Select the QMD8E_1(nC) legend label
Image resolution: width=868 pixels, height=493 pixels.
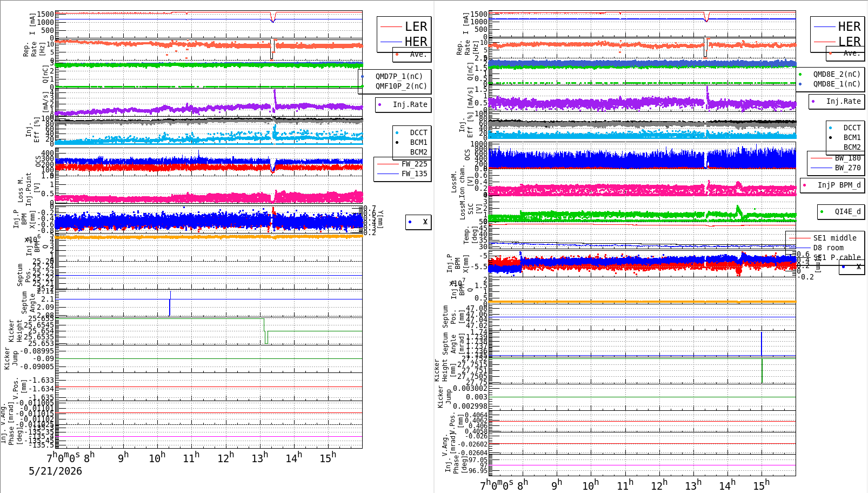(x=837, y=84)
